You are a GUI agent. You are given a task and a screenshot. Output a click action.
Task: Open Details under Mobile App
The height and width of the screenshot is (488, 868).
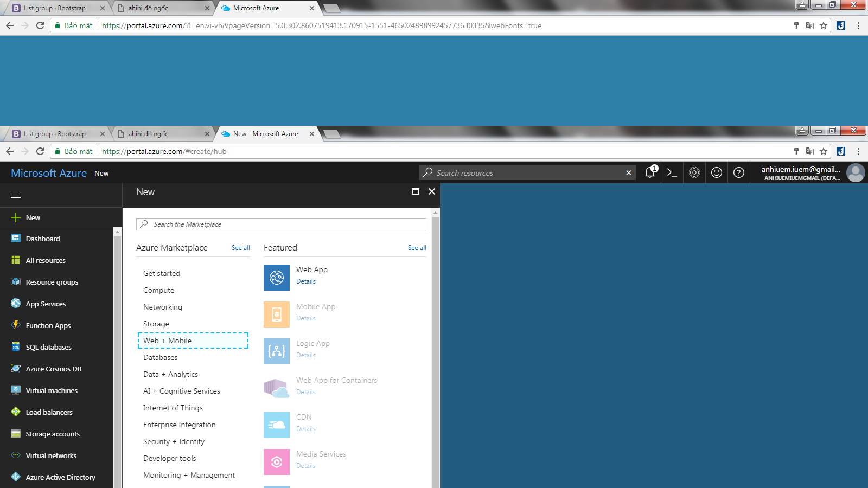(306, 318)
